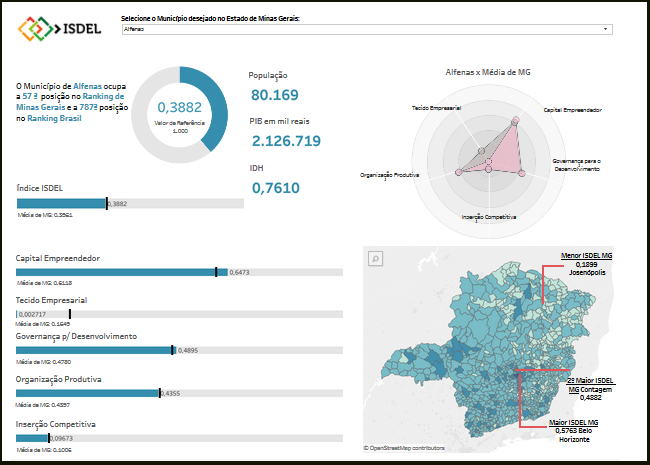Click the Índice ISDEL bar
Viewport: 650px width, 465px height.
pos(61,204)
